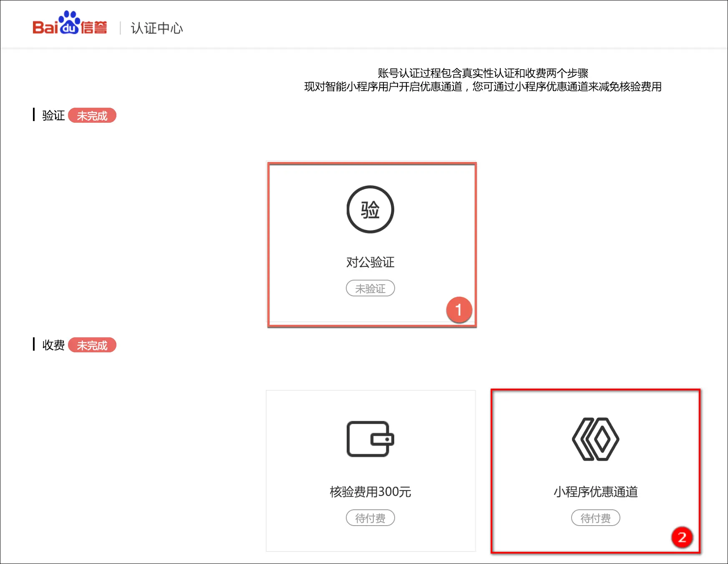This screenshot has height=564, width=728.
Task: Open the 小程序优惠通道 label
Action: pos(595,492)
